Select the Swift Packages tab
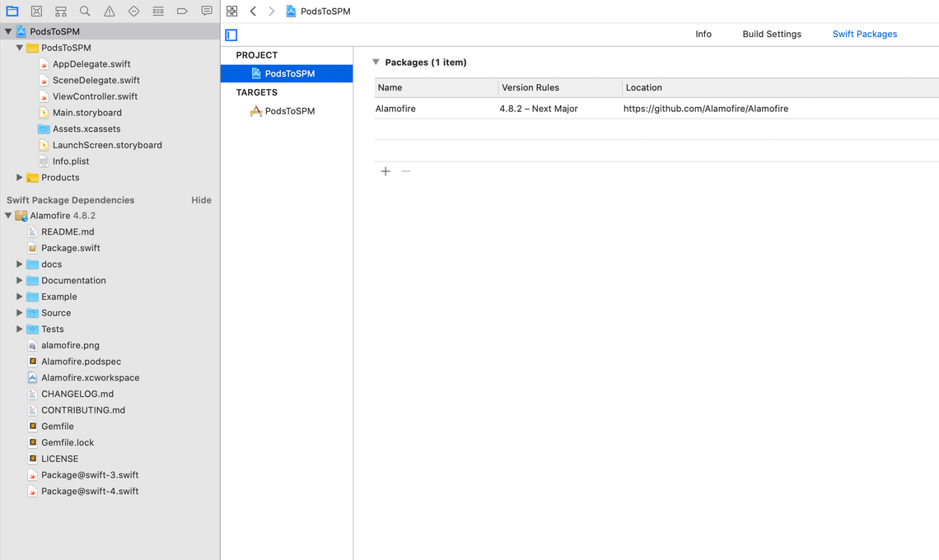 [x=865, y=34]
